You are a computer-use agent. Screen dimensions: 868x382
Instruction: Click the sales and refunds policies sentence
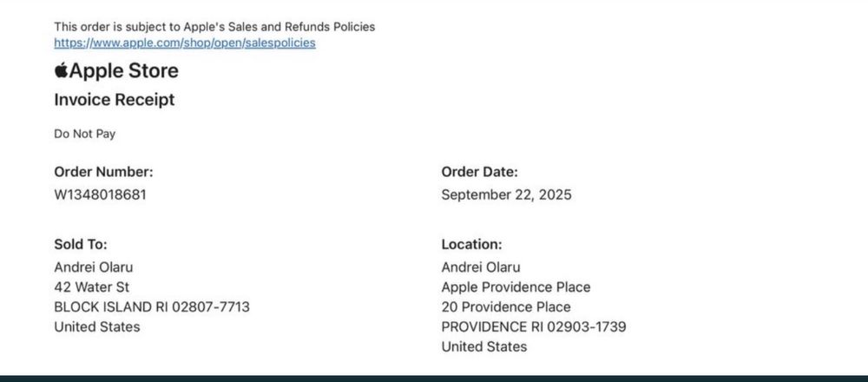click(214, 27)
